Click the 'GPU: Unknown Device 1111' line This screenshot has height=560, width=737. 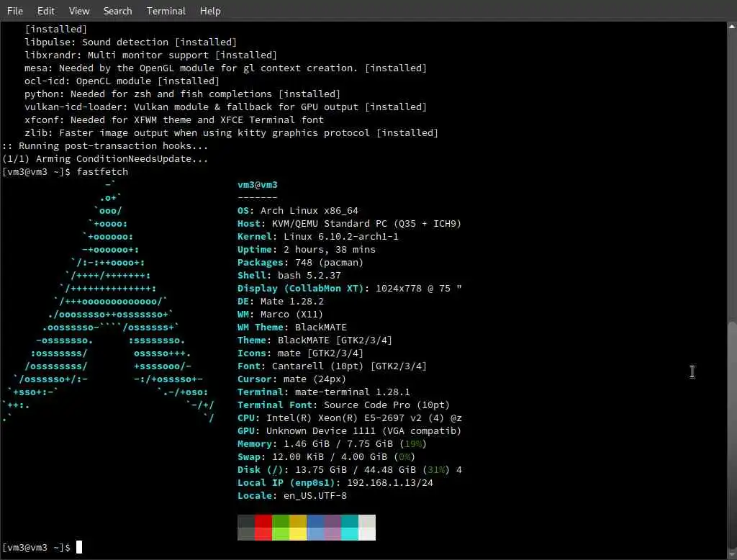[349, 430]
